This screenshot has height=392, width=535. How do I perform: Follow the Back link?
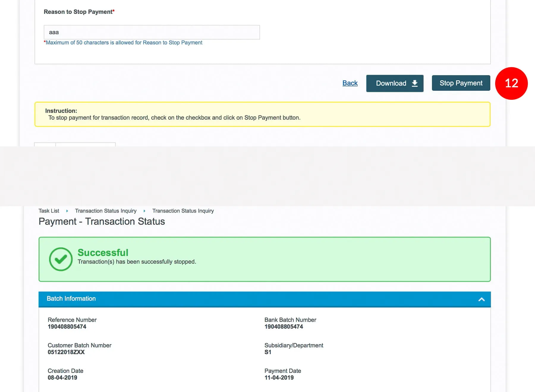[350, 83]
